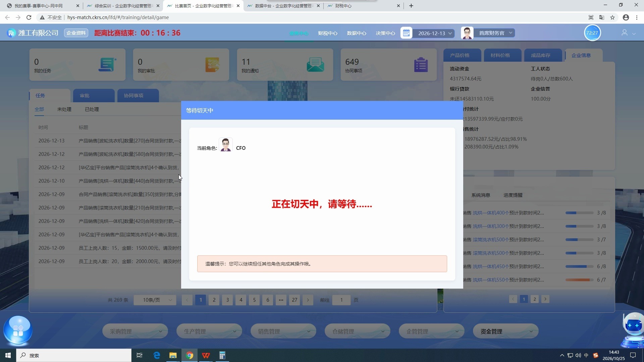
Task: Expand the 首席财务官 role dropdown
Action: click(x=494, y=33)
